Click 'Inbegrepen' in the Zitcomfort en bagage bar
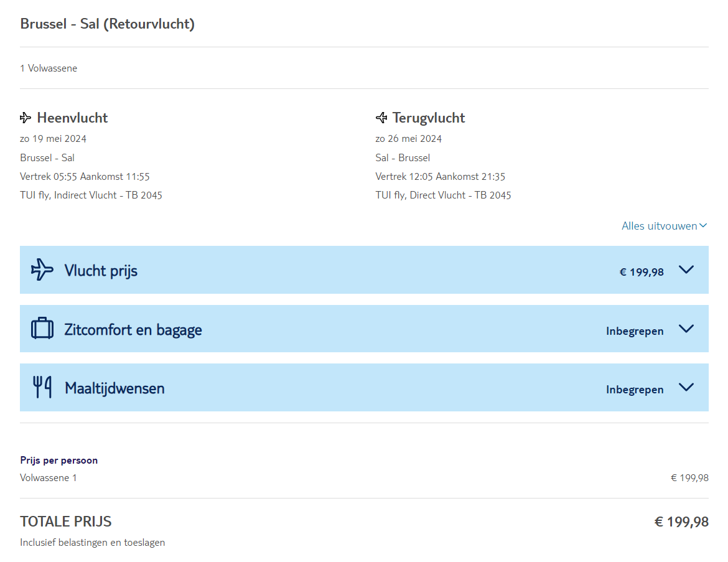 [x=634, y=331]
